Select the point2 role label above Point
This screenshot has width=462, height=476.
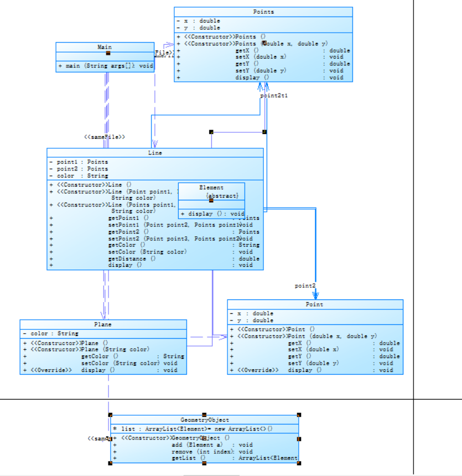pos(305,286)
